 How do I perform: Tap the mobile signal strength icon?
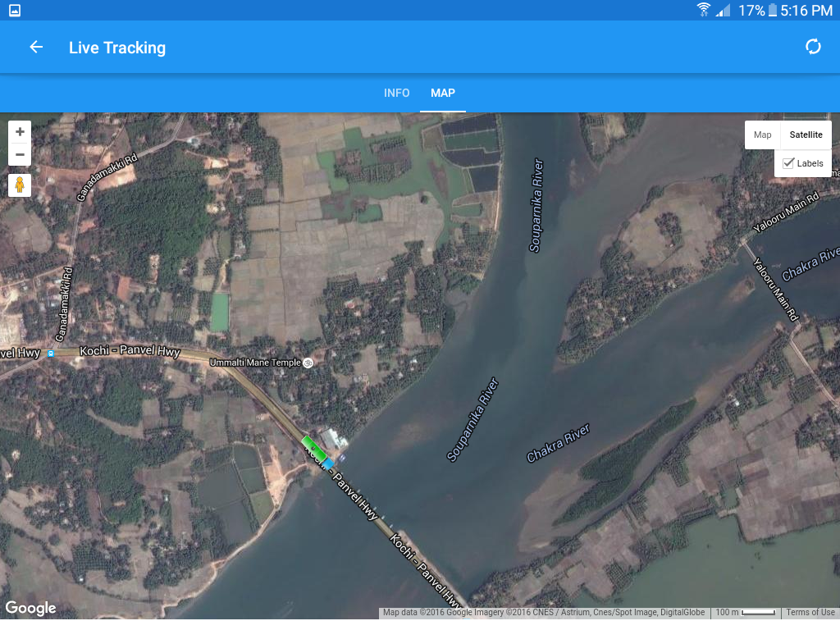coord(724,10)
